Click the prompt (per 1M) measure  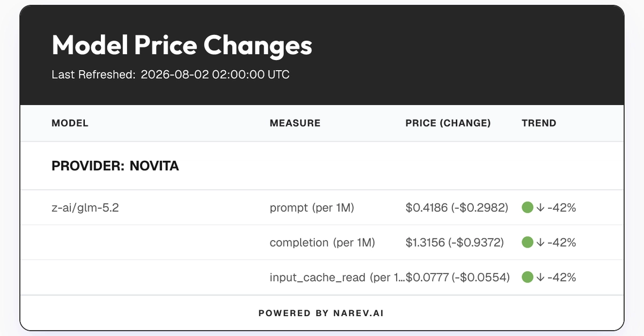[312, 207]
